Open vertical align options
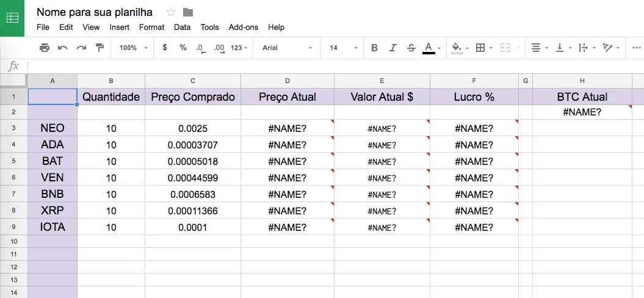The image size is (644, 298). 559,48
